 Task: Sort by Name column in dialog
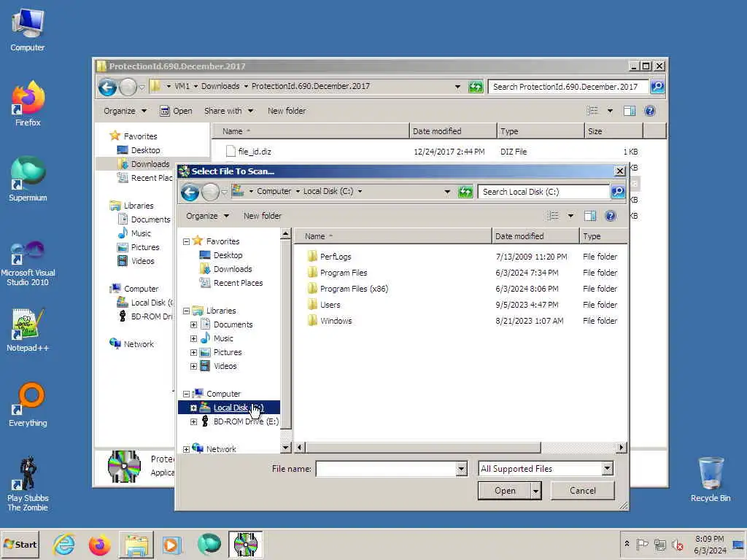tap(393, 236)
